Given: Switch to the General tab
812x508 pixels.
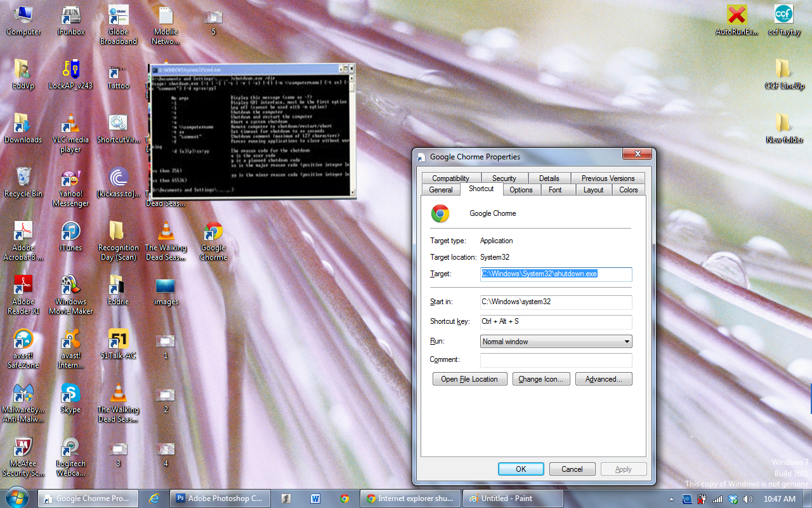Looking at the screenshot, I should point(441,190).
